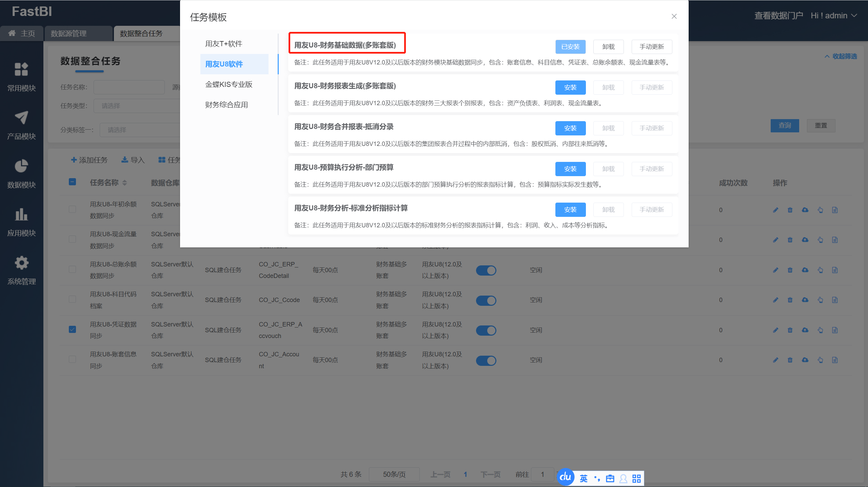Click edit pencil icon for 用友U8-凭证数据同步 row
868x487 pixels.
[775, 330]
